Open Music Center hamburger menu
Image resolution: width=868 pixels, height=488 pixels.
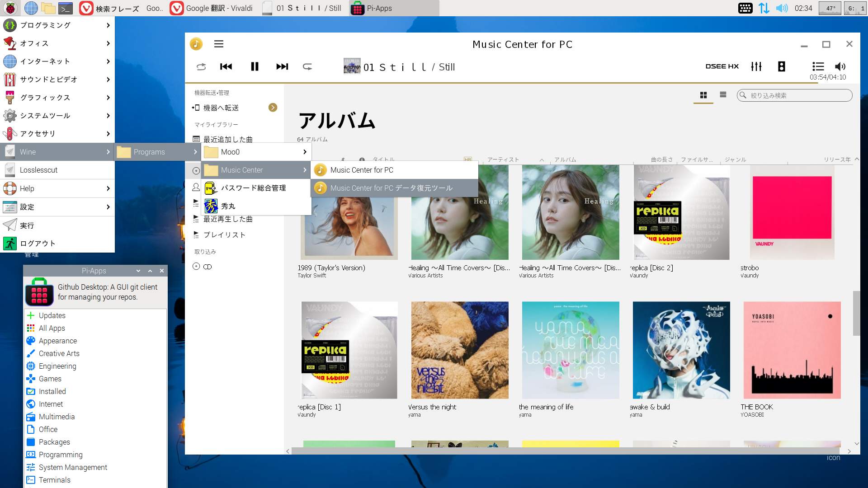coord(219,44)
